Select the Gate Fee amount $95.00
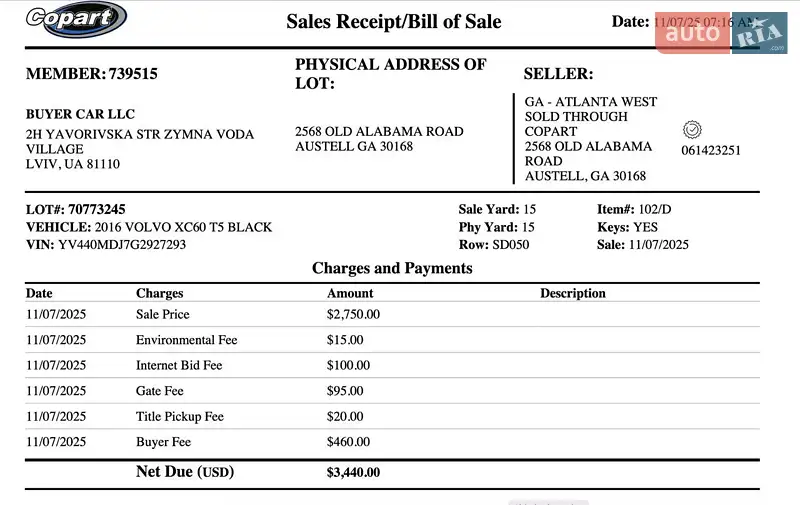Image resolution: width=800 pixels, height=505 pixels. [x=345, y=391]
